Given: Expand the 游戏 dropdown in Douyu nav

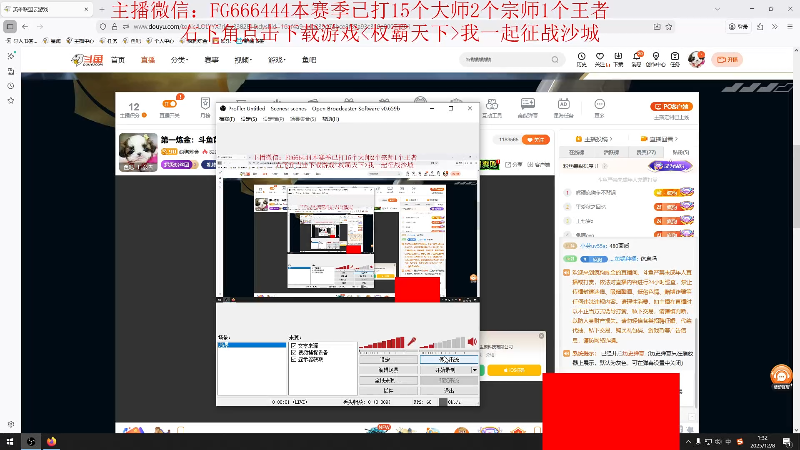Looking at the screenshot, I should [277, 60].
